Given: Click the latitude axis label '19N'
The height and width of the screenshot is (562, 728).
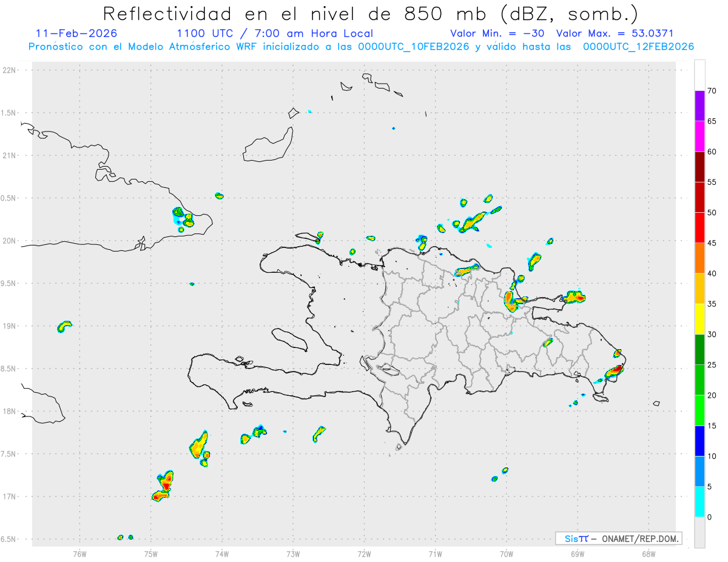Looking at the screenshot, I should point(9,326).
